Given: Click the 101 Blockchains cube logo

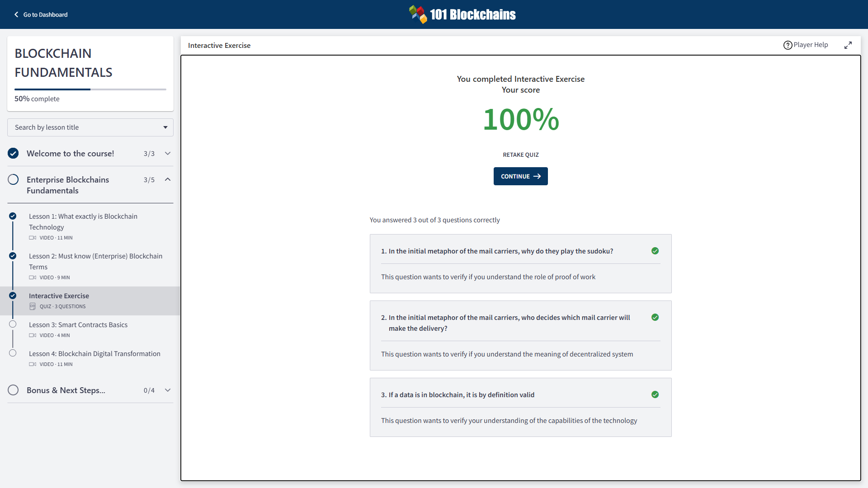Looking at the screenshot, I should click(418, 14).
